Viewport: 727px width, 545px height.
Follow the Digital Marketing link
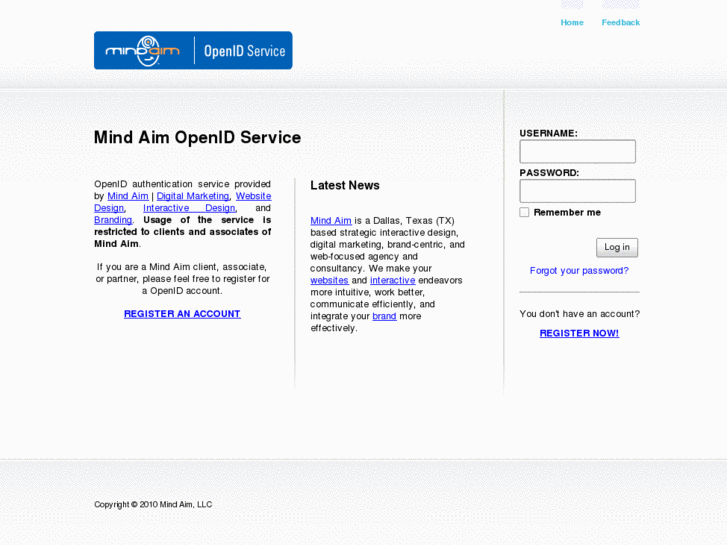pyautogui.click(x=193, y=196)
